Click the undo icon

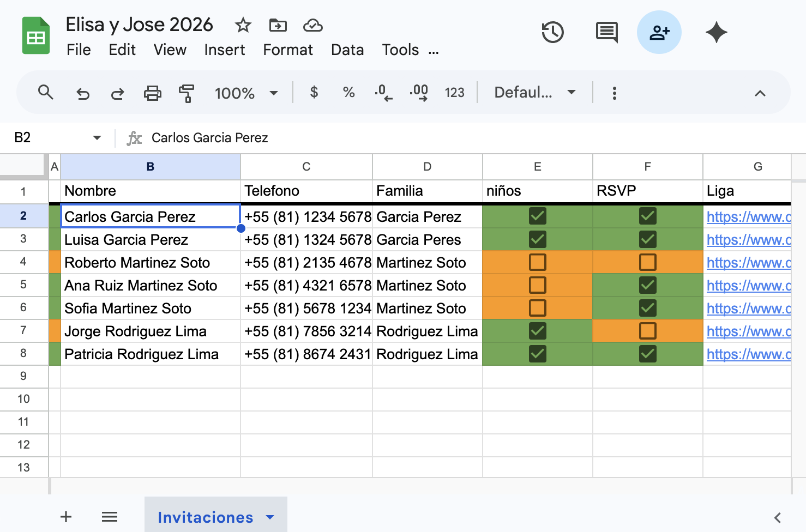tap(82, 93)
